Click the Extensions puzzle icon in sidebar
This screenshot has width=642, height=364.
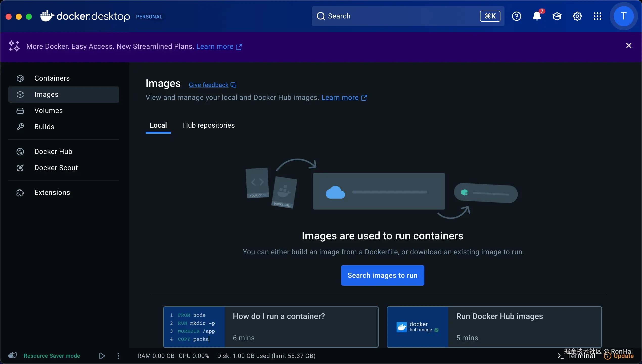click(x=20, y=193)
